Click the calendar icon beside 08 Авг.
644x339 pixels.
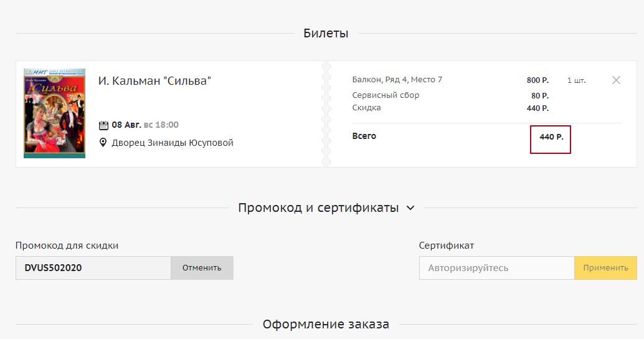coord(103,125)
